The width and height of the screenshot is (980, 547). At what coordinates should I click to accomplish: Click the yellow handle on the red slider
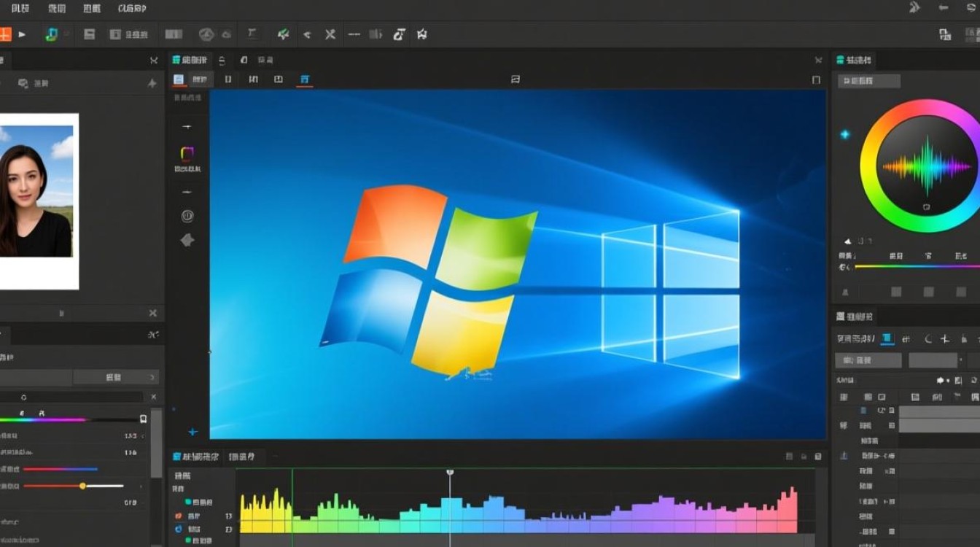tap(82, 486)
